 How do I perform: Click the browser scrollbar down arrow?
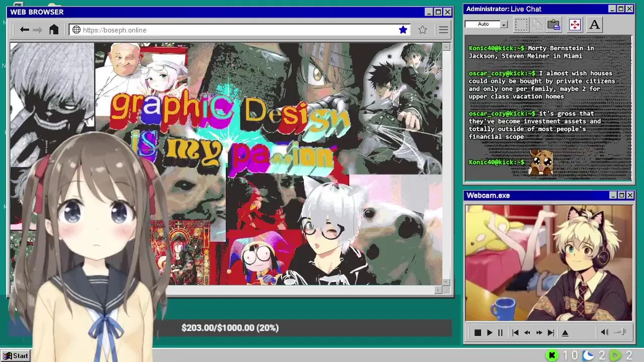(x=447, y=282)
